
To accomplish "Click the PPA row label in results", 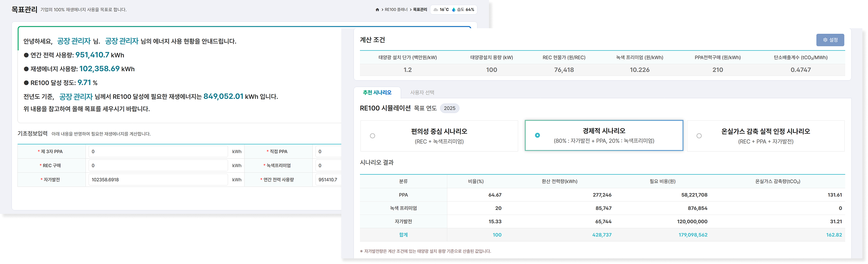I will click(403, 195).
